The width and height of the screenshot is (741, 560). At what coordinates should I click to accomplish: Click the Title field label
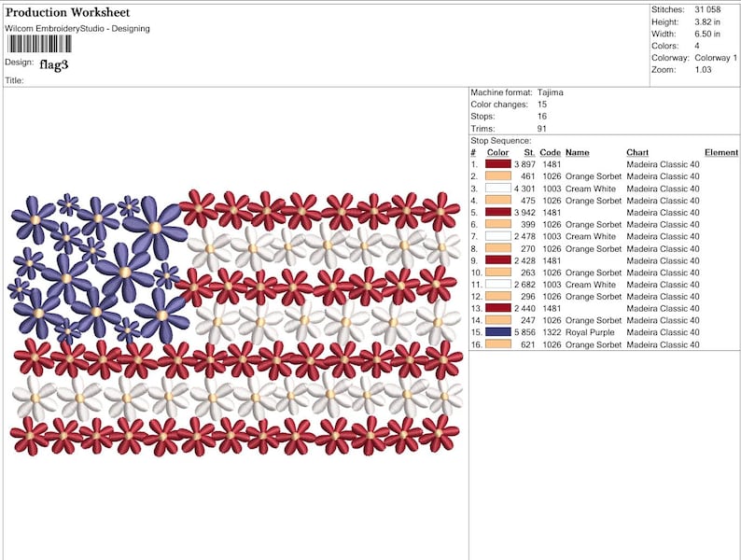(14, 80)
